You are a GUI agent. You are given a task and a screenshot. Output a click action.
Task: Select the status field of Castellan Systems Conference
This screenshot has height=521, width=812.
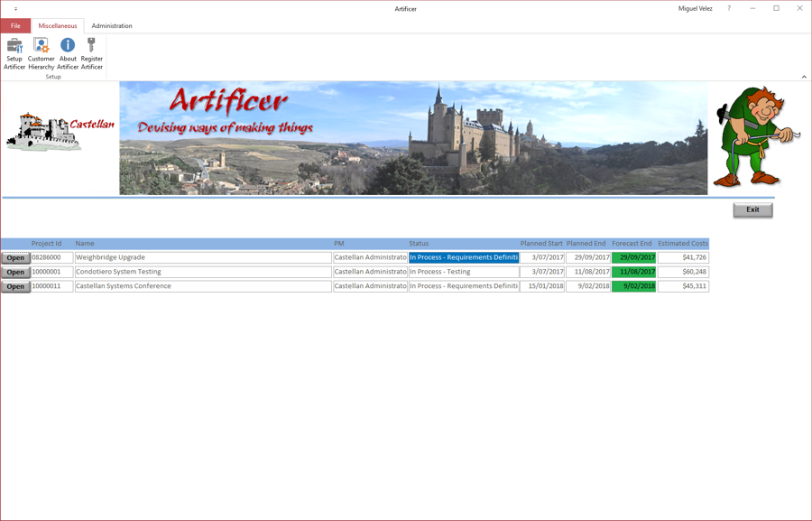464,286
